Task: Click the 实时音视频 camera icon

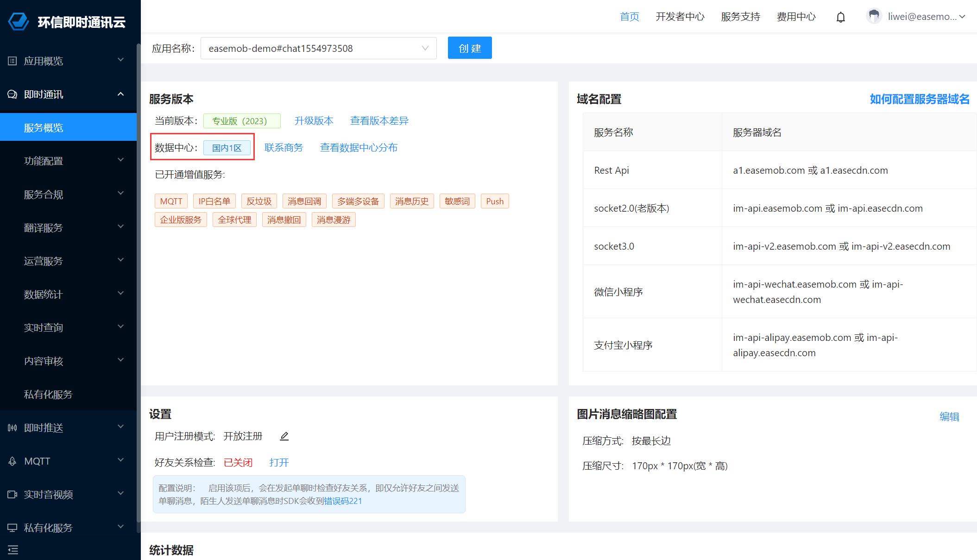Action: tap(13, 494)
